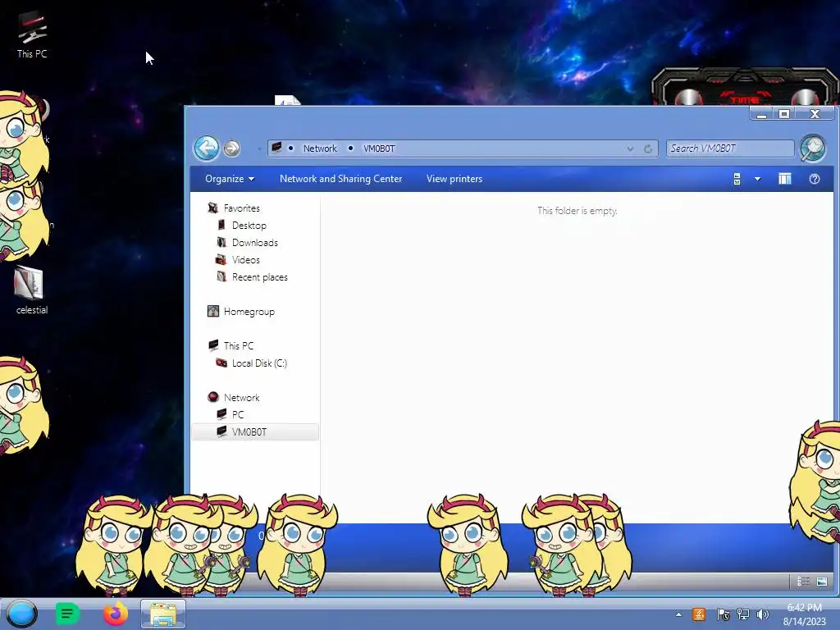
Task: Refresh the VM0B0T folder view
Action: click(x=648, y=149)
